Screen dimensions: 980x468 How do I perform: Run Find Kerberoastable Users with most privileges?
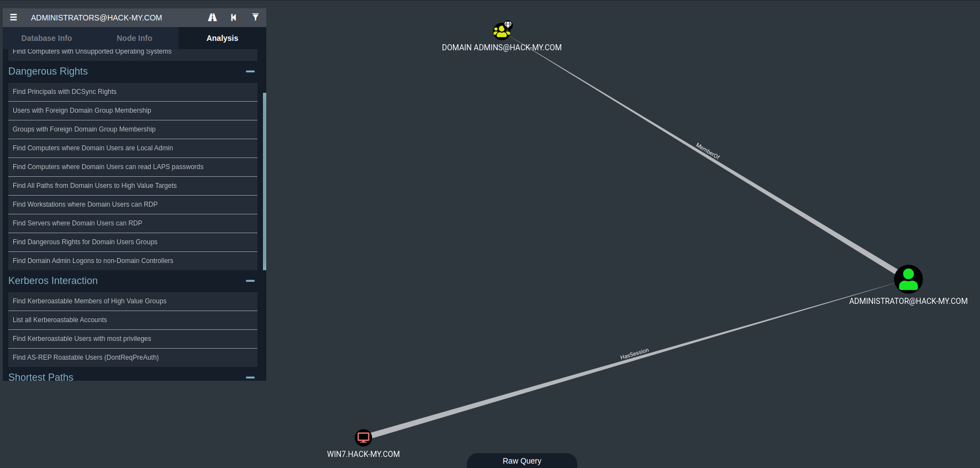pyautogui.click(x=133, y=339)
